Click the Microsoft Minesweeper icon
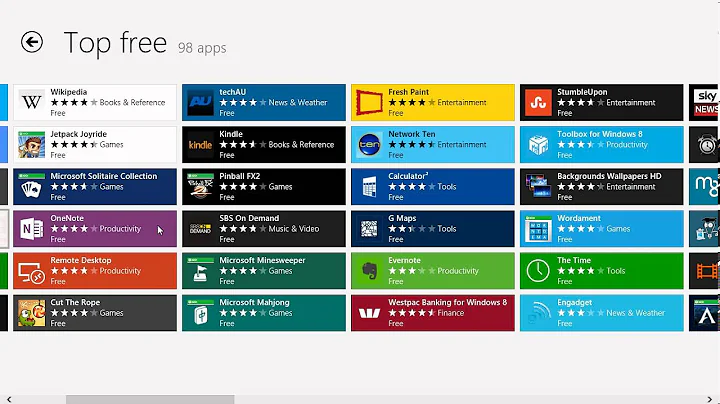 tap(201, 271)
